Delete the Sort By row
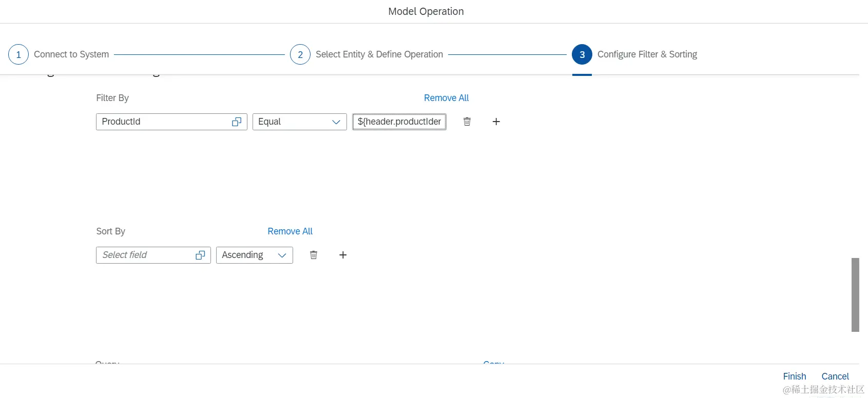 (314, 255)
